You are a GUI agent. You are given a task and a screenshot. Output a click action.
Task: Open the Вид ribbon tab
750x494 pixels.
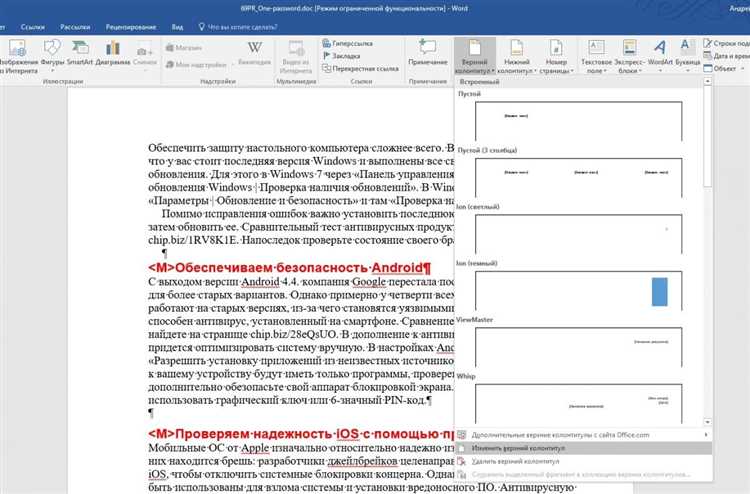[177, 27]
